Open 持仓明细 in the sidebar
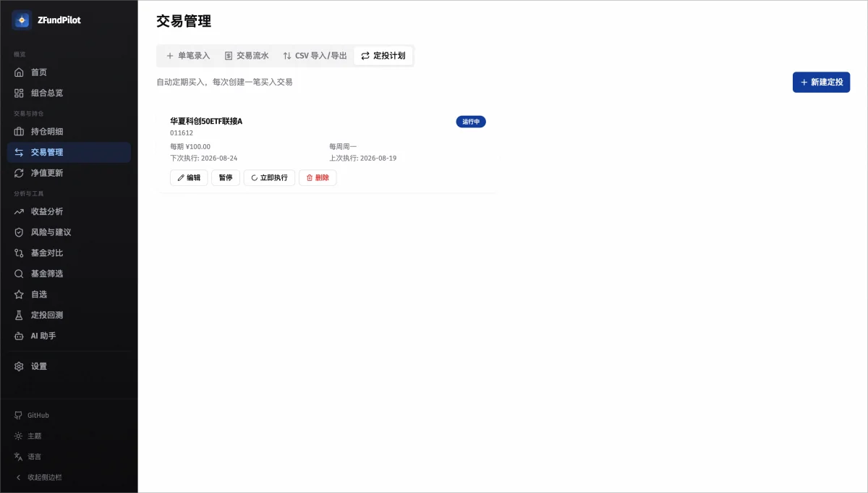Viewport: 868px width, 493px height. pos(69,132)
